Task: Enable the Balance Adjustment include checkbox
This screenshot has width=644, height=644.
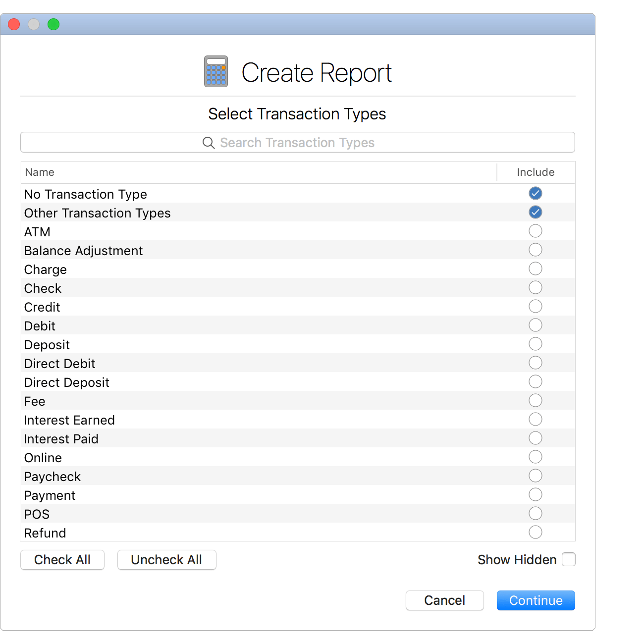Action: [x=536, y=250]
